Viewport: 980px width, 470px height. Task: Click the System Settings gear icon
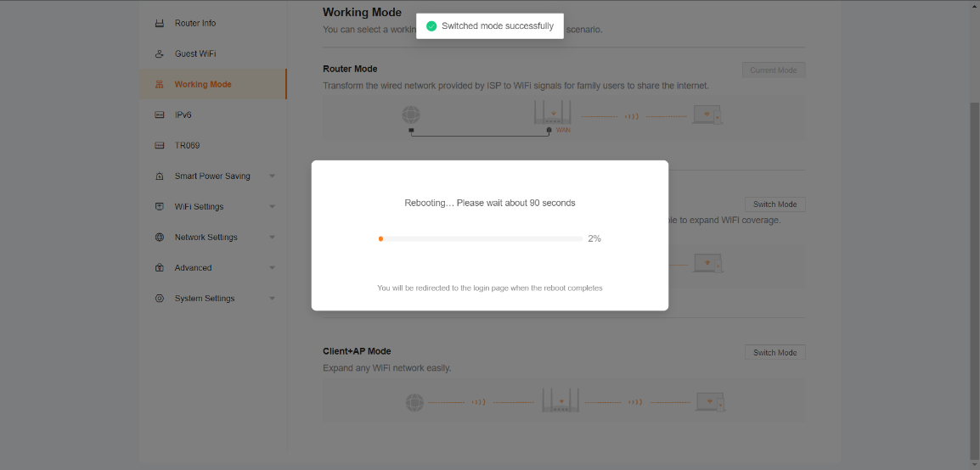tap(159, 299)
